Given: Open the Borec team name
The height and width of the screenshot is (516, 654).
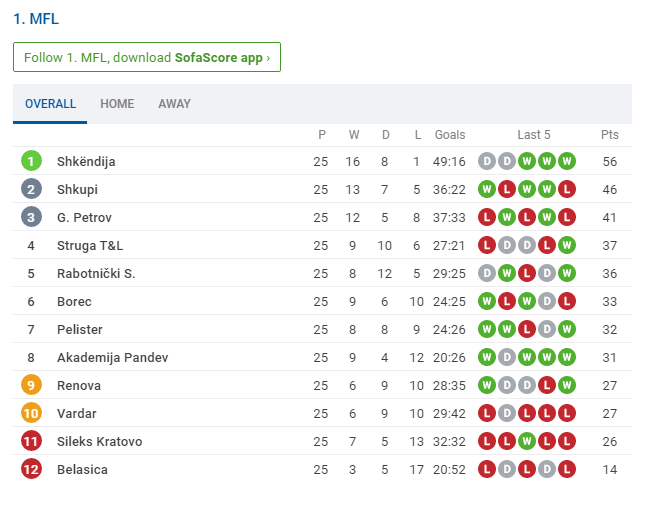Looking at the screenshot, I should click(74, 301).
